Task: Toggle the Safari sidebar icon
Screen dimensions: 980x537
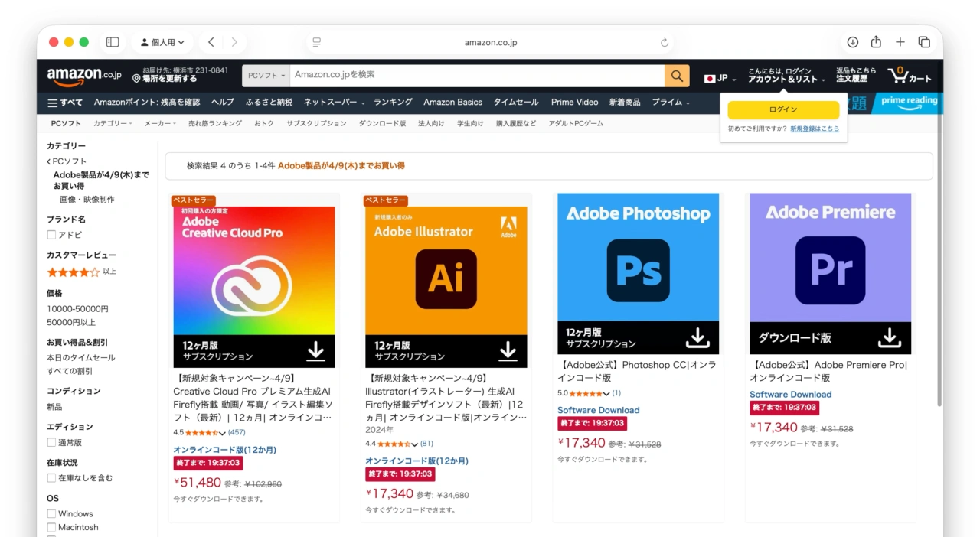Action: 112,42
